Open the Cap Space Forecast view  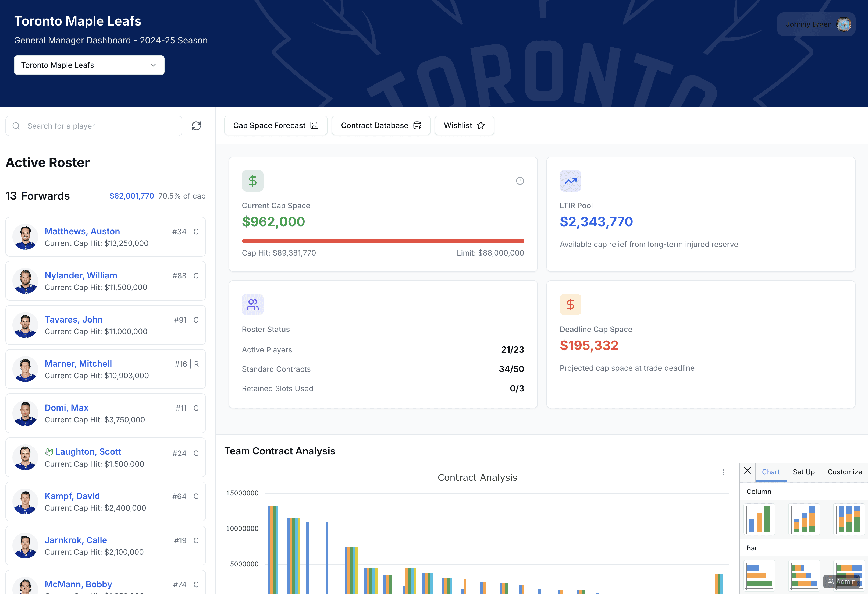point(276,126)
